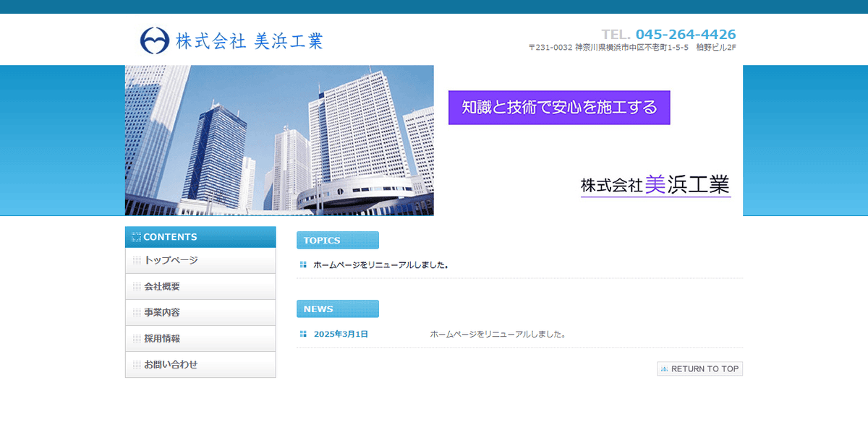The image size is (868, 448).
Task: Click the small icon beside 採用情報
Action: pos(137,338)
